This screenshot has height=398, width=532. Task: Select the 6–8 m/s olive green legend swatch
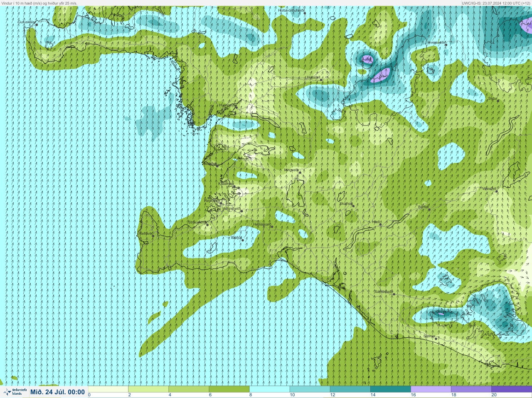(x=229, y=389)
